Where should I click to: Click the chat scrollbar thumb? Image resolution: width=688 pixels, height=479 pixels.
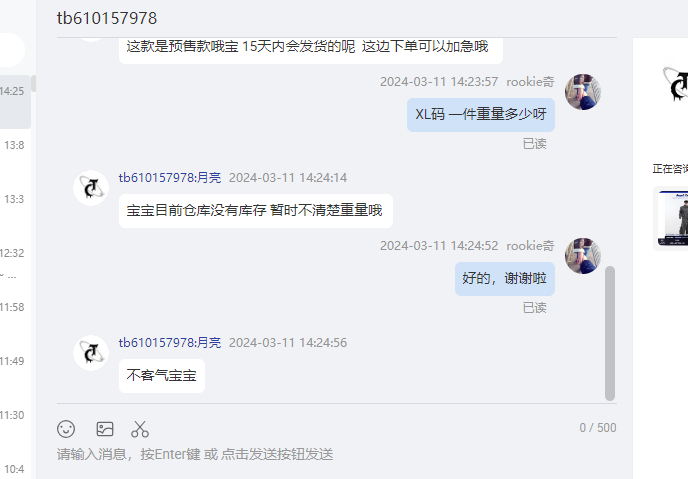[x=609, y=333]
